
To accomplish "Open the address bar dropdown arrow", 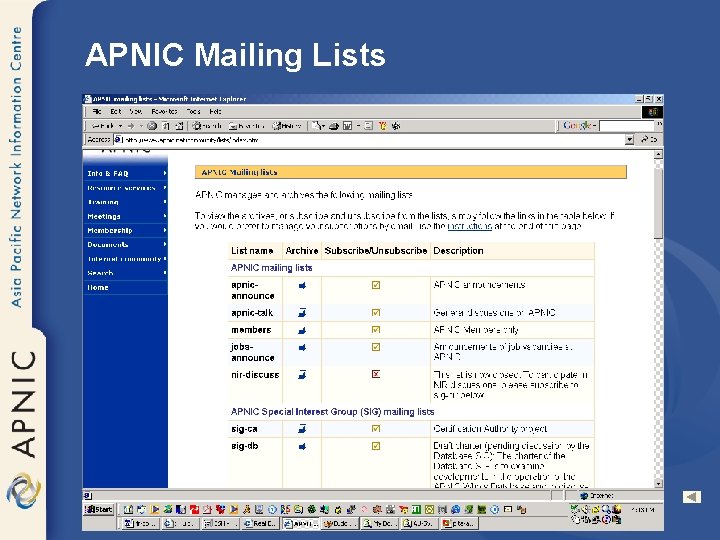I will pos(630,139).
